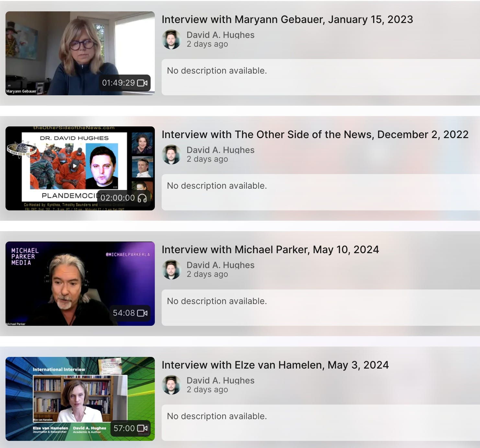Click video camera icon beside 57:00 duration
Screen dimensions: 480x448
tap(142, 429)
